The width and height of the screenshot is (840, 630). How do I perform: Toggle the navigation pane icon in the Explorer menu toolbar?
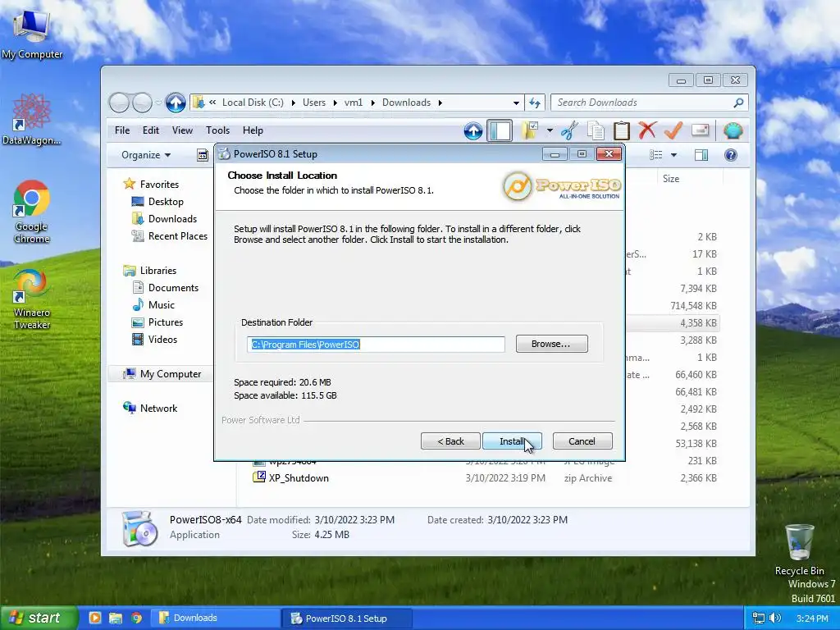point(500,130)
